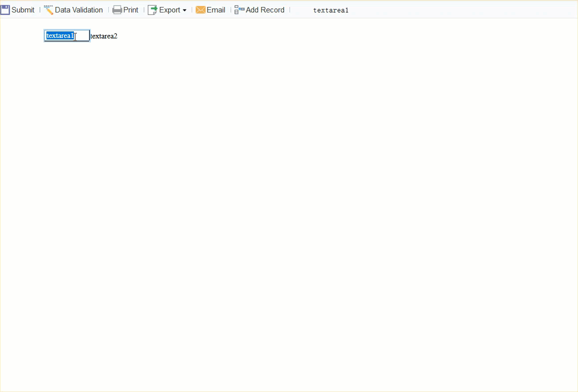This screenshot has width=578, height=392.
Task: Select Data Validation from the toolbar
Action: point(78,9)
